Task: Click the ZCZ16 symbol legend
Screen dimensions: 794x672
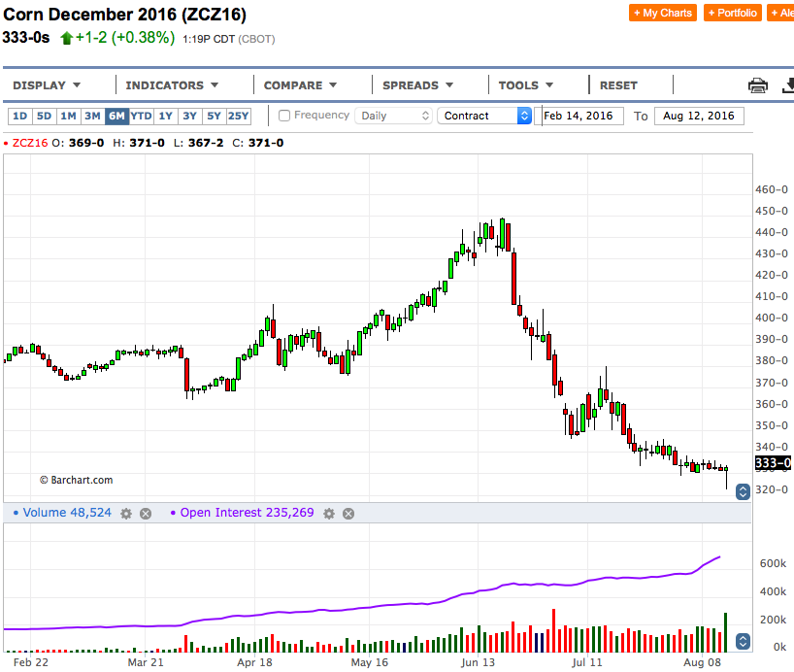Action: coord(30,143)
